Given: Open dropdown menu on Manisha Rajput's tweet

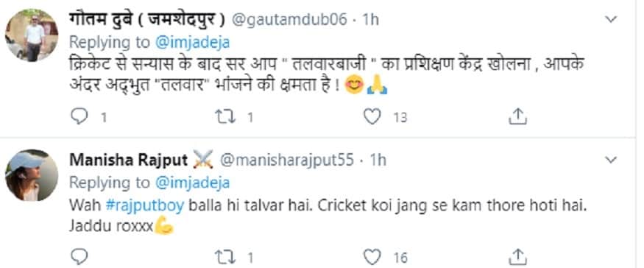Looking at the screenshot, I should click(x=611, y=160).
